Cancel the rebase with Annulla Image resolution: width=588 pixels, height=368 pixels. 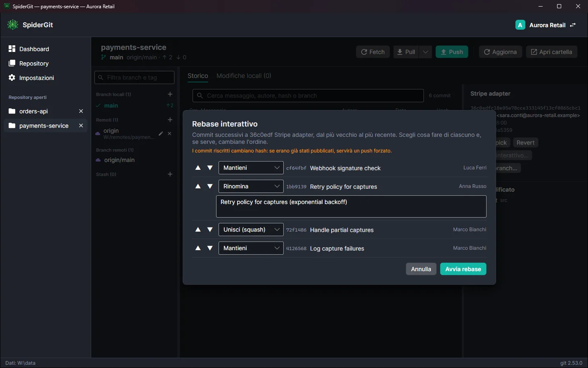pyautogui.click(x=421, y=269)
